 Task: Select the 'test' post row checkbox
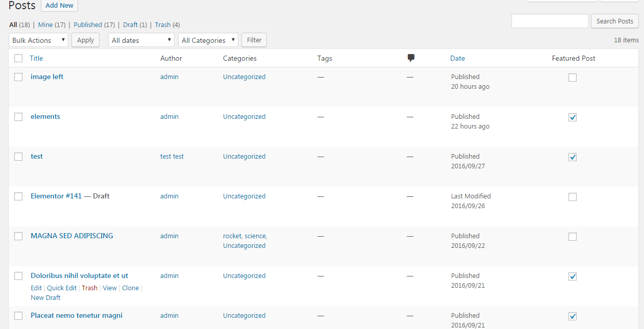click(x=18, y=157)
